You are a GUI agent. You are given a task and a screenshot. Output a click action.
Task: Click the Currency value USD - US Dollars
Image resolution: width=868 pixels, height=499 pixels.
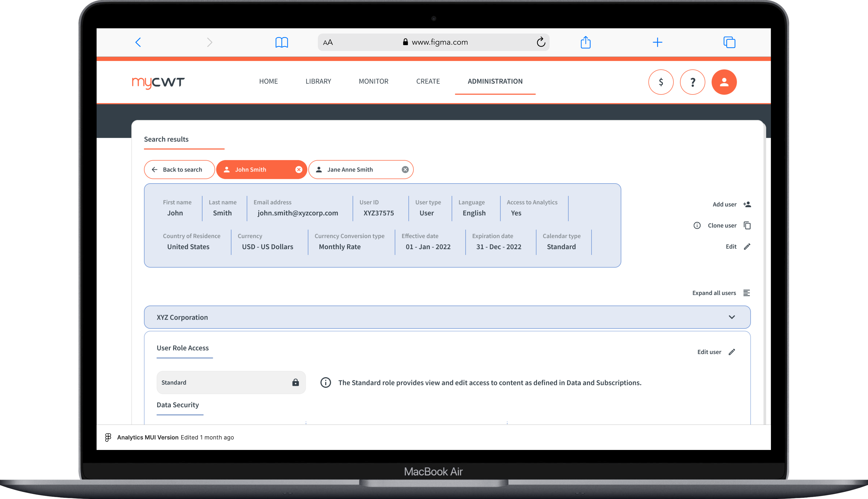point(267,246)
